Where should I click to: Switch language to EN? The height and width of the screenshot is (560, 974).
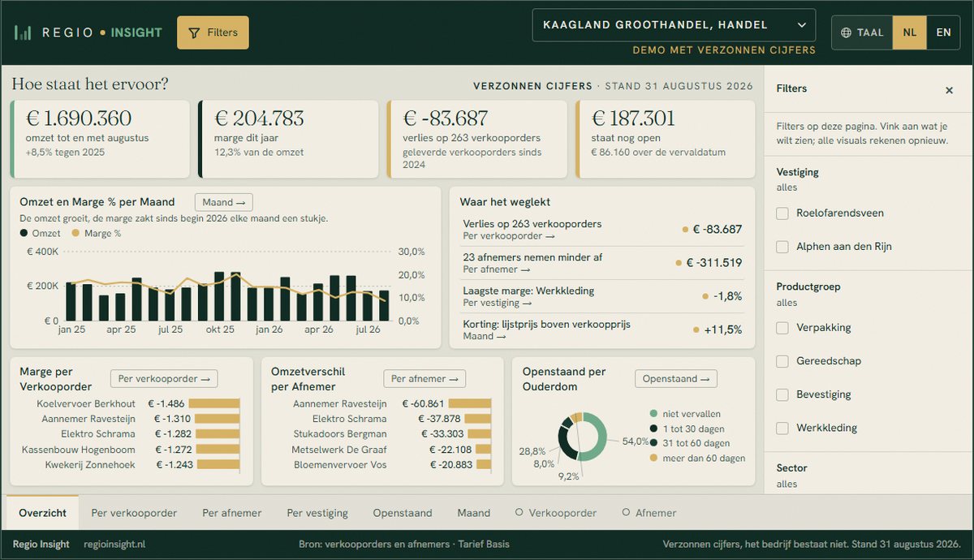(943, 32)
